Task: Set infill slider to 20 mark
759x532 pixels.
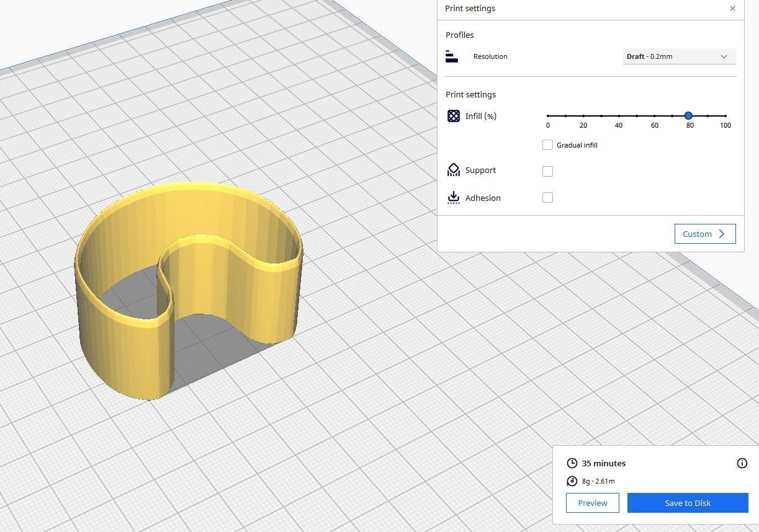Action: (x=583, y=116)
